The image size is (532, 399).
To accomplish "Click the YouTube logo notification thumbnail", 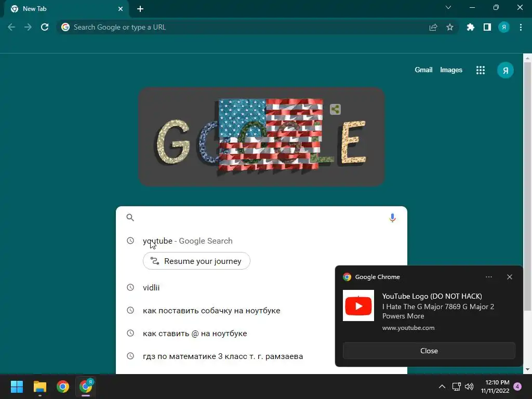I will tap(358, 305).
